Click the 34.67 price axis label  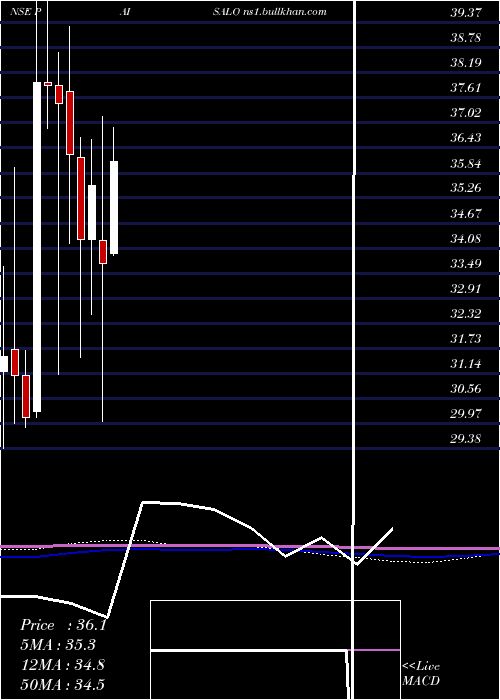coord(466,213)
